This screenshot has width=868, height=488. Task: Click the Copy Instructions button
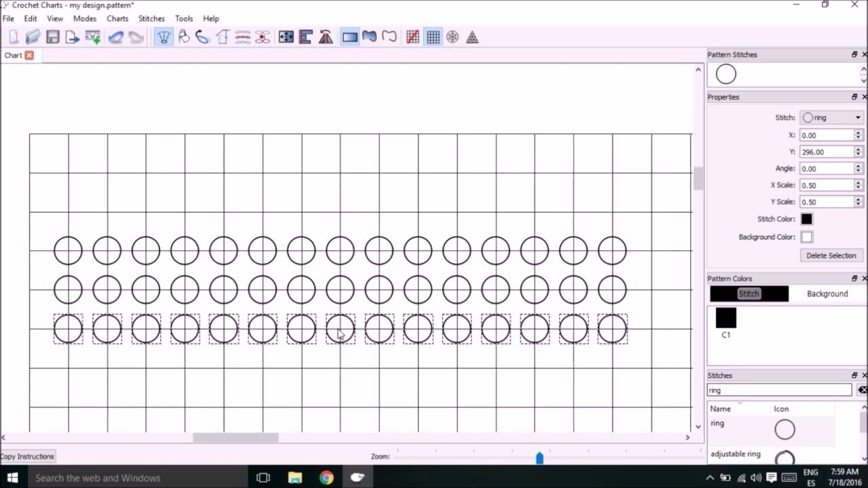click(27, 456)
